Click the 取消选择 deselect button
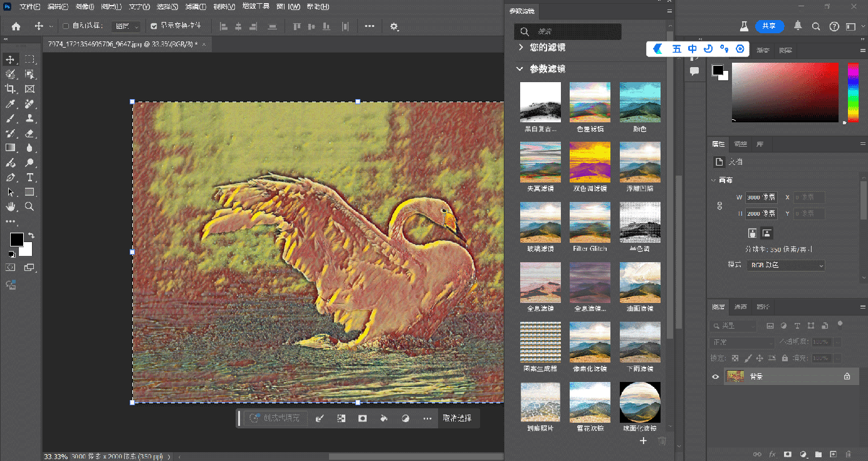This screenshot has height=461, width=868. 457,418
